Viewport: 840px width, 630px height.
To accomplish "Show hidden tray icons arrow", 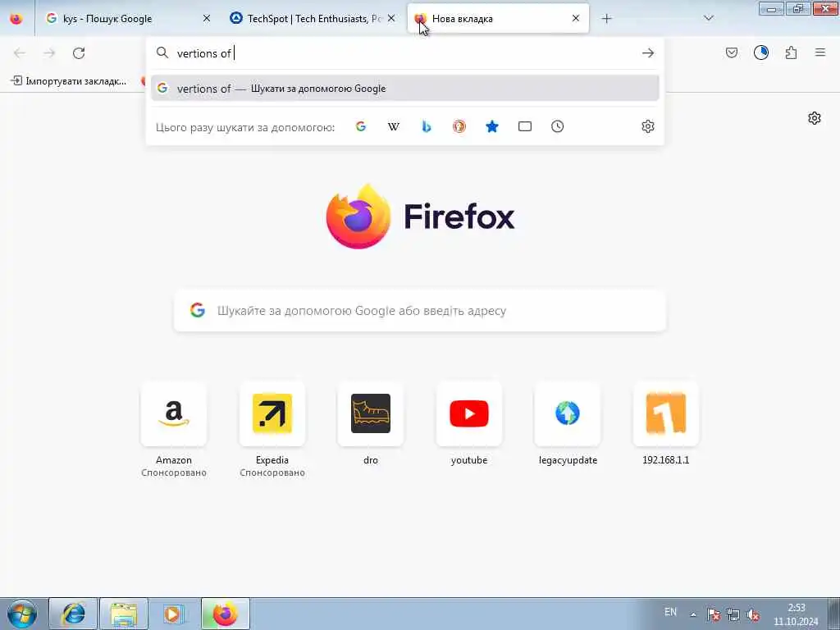I will tap(693, 615).
